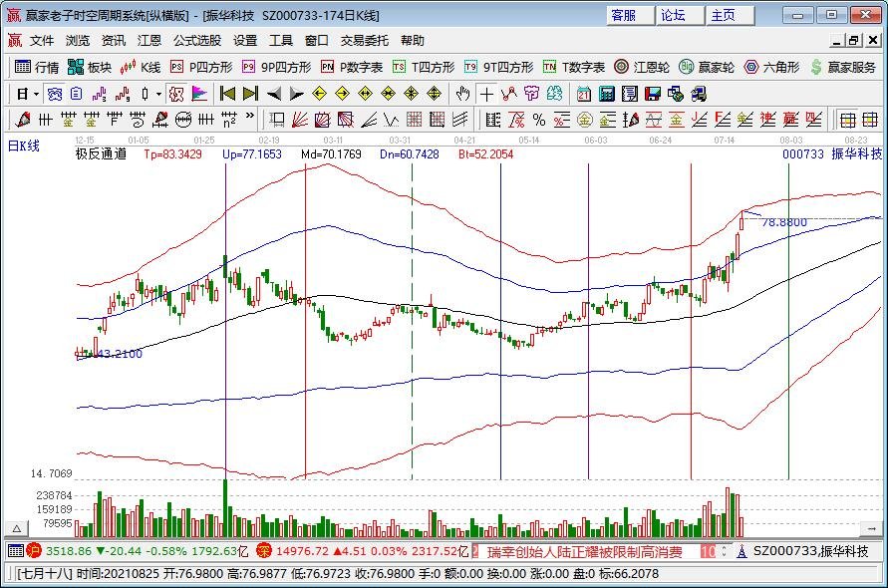Open the 板块 sector list
This screenshot has height=588, width=888.
pyautogui.click(x=90, y=68)
